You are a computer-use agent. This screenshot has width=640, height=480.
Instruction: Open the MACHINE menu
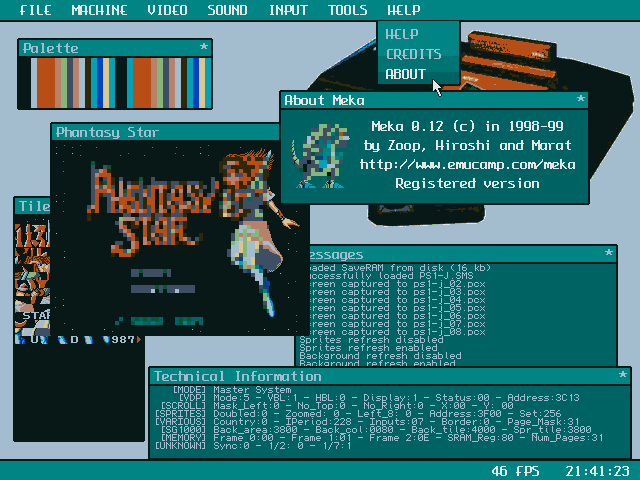[99, 10]
